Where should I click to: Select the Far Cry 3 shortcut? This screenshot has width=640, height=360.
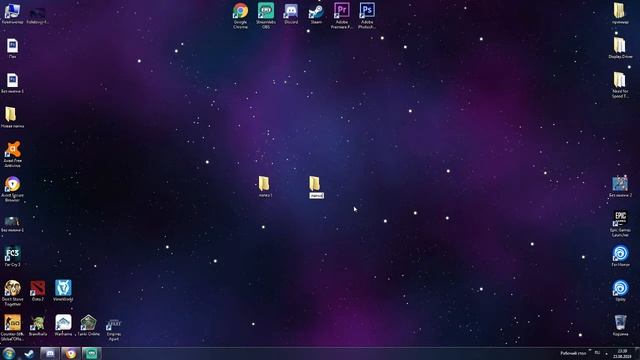tap(12, 256)
